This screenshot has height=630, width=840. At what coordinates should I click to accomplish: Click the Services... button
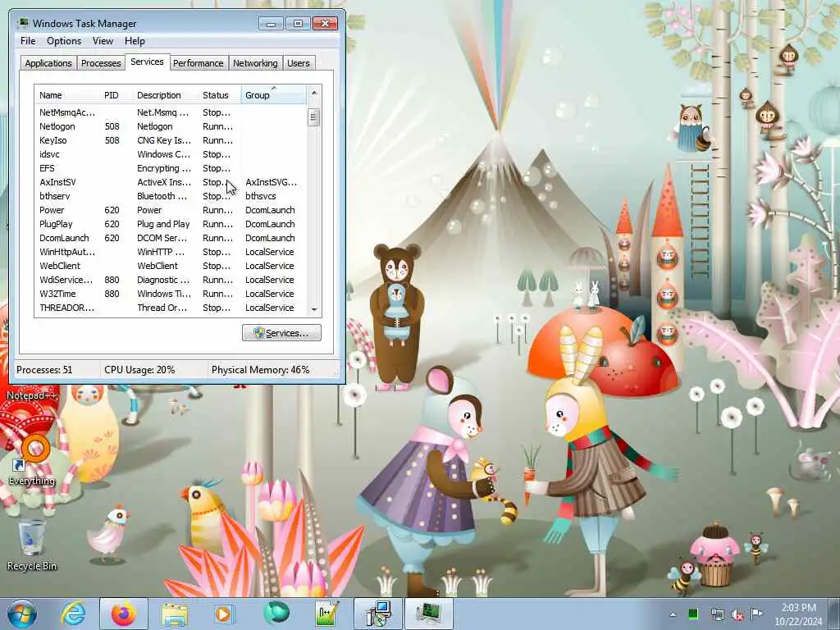tap(281, 333)
